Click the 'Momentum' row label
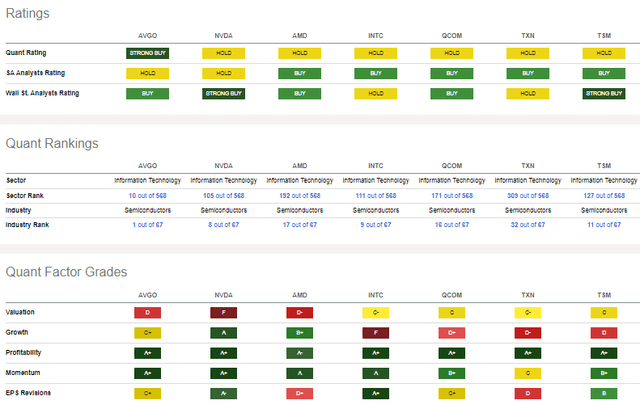This screenshot has width=640, height=413. click(23, 373)
